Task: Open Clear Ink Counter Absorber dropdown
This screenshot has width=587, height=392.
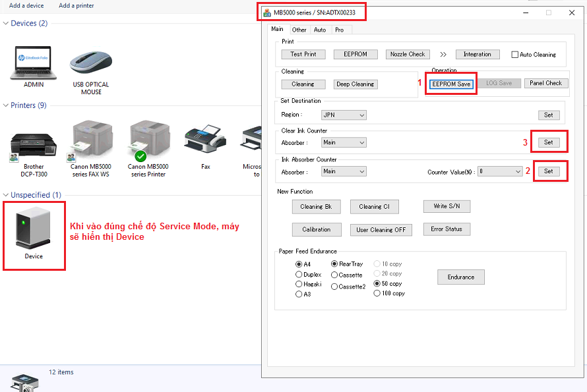Action: point(344,142)
